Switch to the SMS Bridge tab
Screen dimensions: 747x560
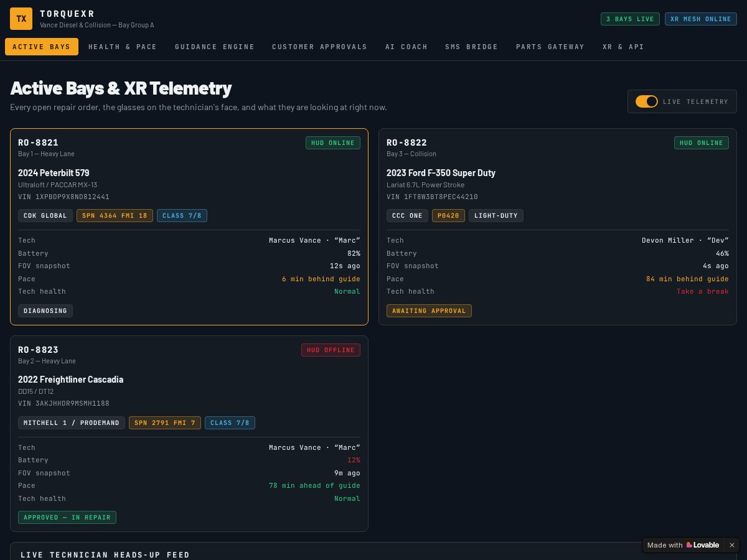coord(471,47)
